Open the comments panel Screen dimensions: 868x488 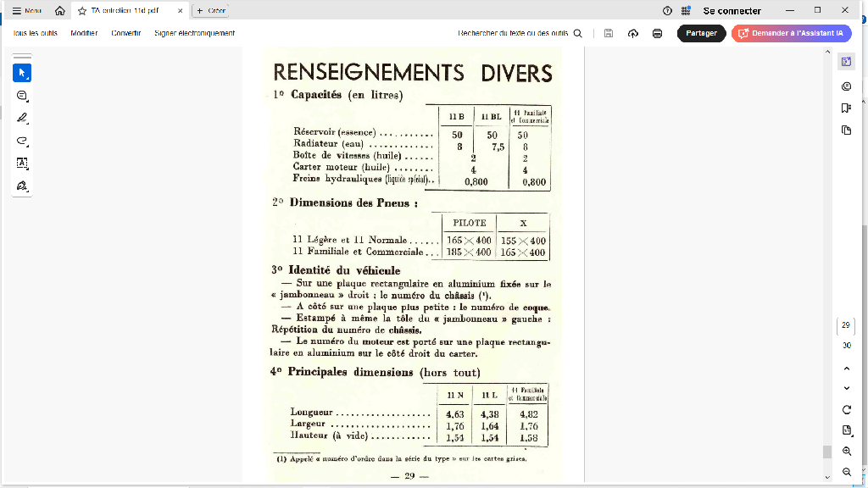tap(846, 86)
